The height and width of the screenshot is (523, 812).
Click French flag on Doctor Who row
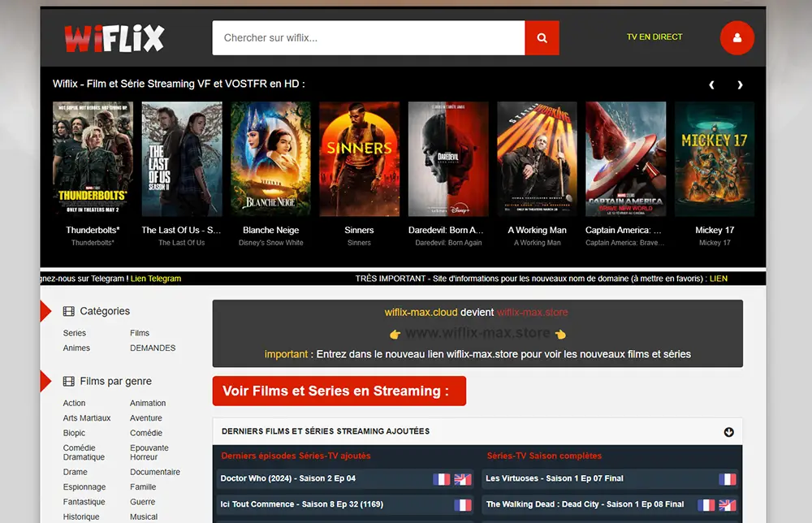click(x=442, y=479)
